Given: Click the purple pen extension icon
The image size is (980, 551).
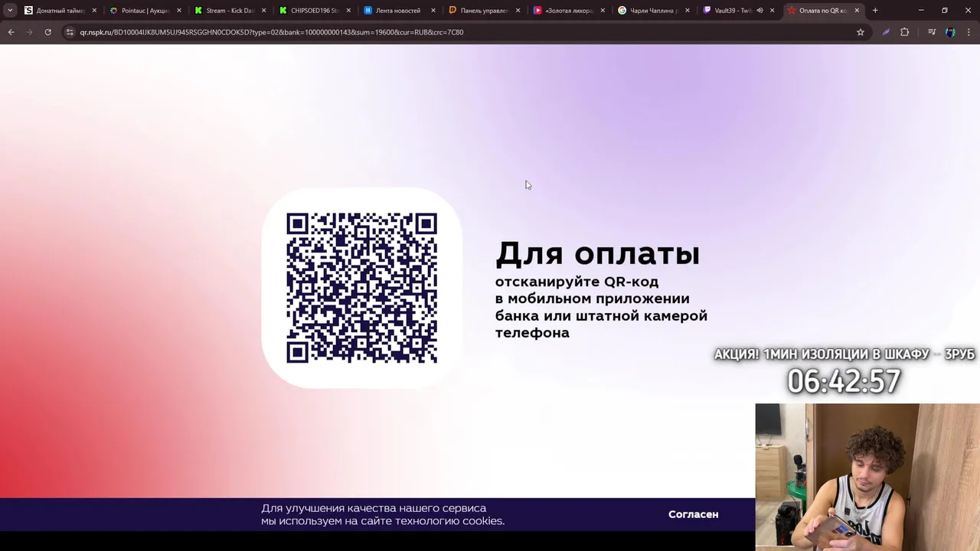Looking at the screenshot, I should point(886,32).
